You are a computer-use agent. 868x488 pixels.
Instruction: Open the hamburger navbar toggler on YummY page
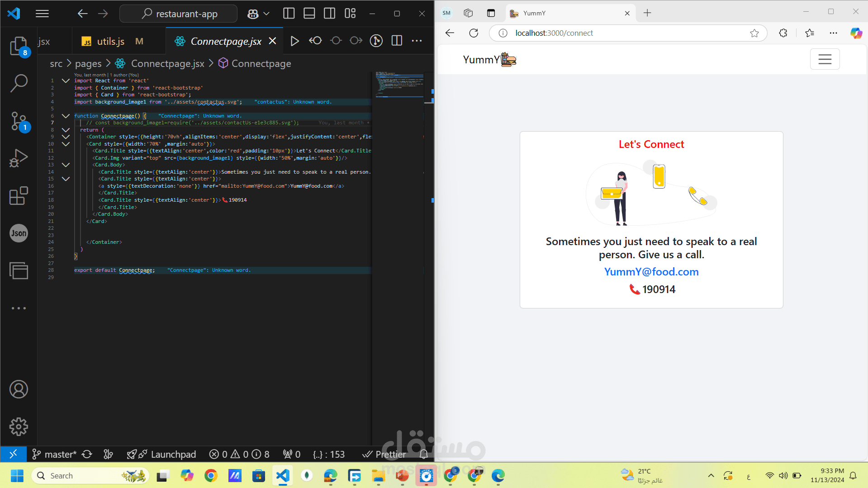[x=825, y=59]
